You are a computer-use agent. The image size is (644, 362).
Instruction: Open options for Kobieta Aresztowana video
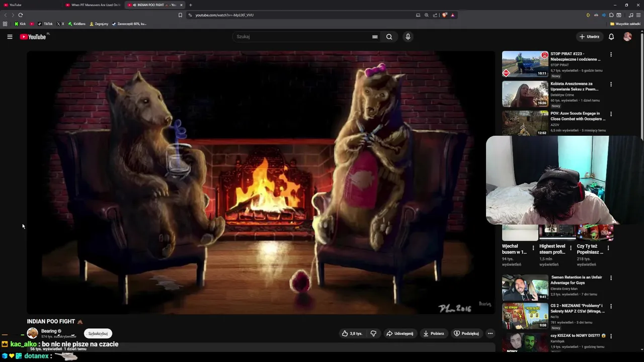click(x=611, y=84)
